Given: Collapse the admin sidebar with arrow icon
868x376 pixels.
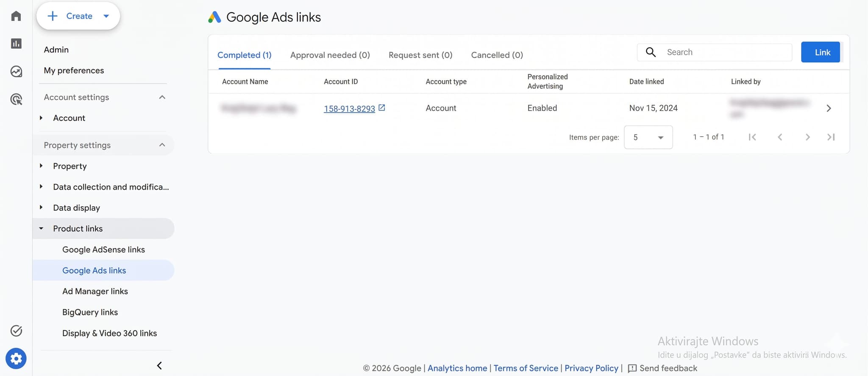Looking at the screenshot, I should 159,365.
